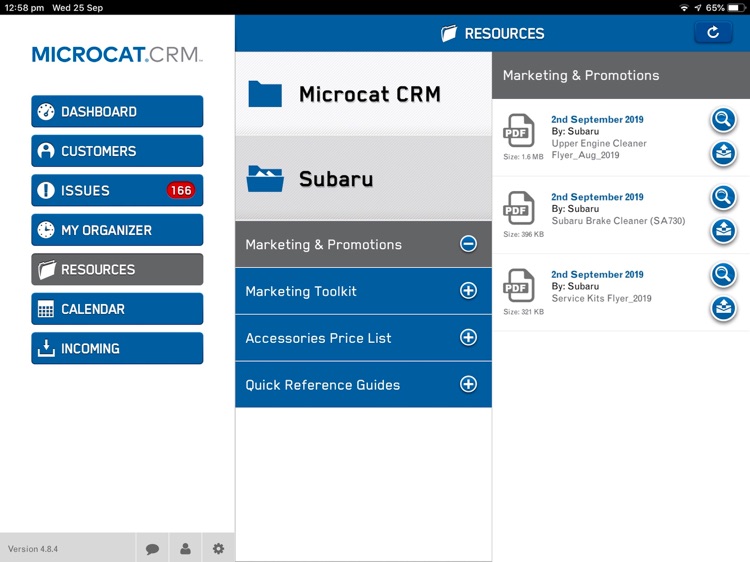Click the 'Service Kits Flyer_2019' file name
The height and width of the screenshot is (562, 750).
[601, 298]
